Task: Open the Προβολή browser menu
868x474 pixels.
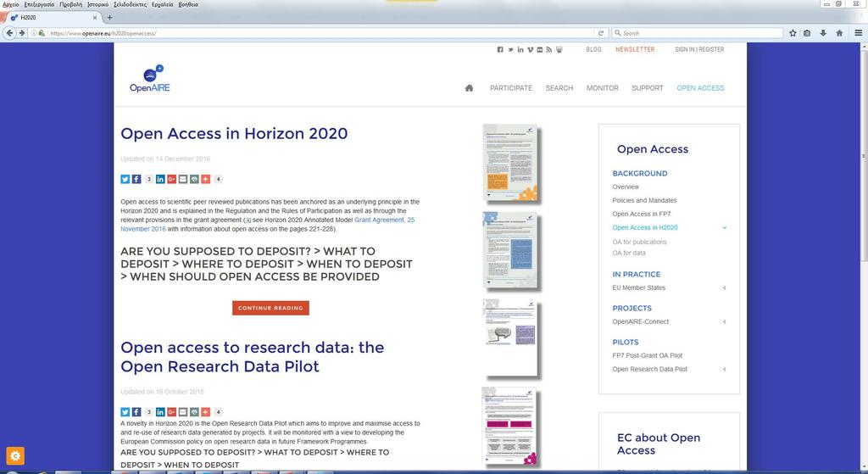Action: tap(71, 4)
